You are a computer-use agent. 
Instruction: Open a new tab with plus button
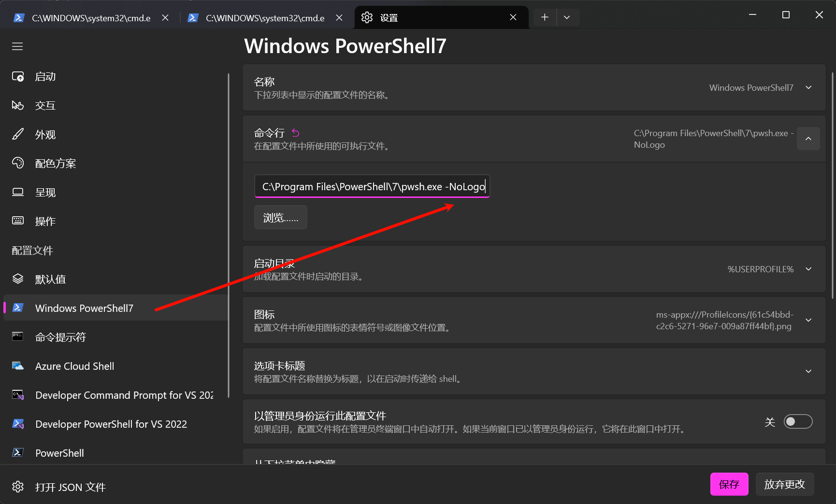click(x=545, y=17)
